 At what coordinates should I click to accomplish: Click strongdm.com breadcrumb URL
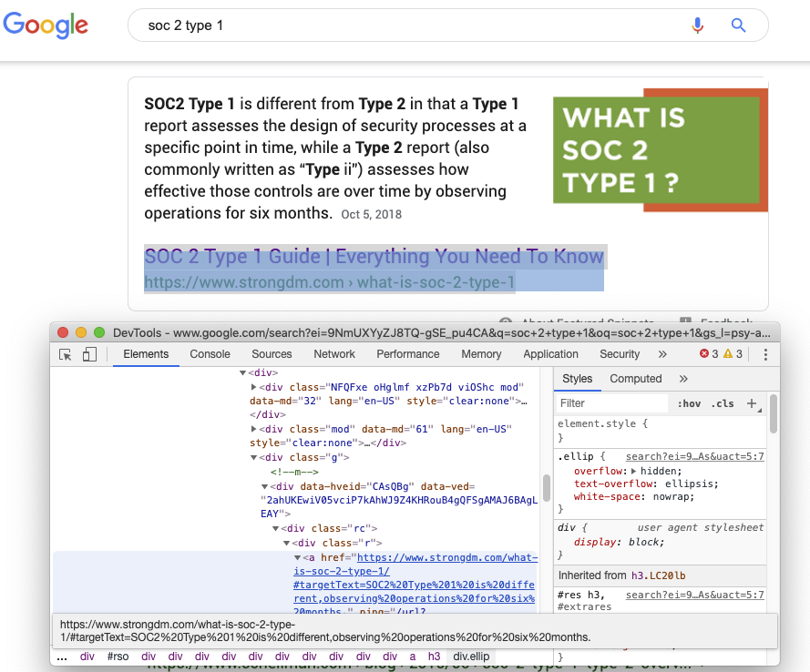click(330, 282)
